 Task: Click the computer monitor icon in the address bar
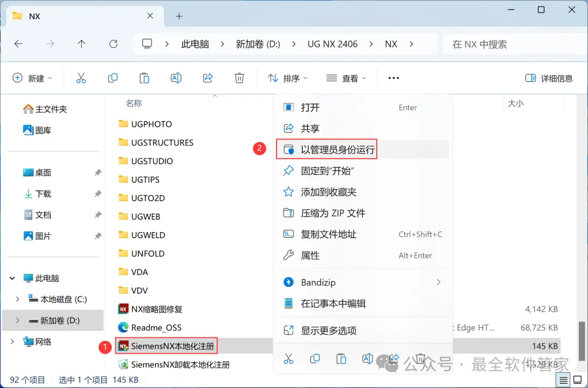[147, 44]
